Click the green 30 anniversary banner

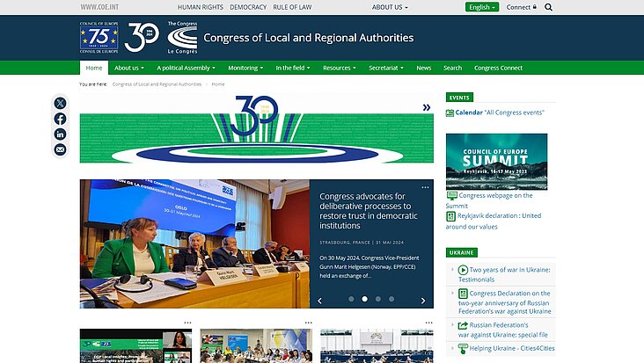[257, 129]
